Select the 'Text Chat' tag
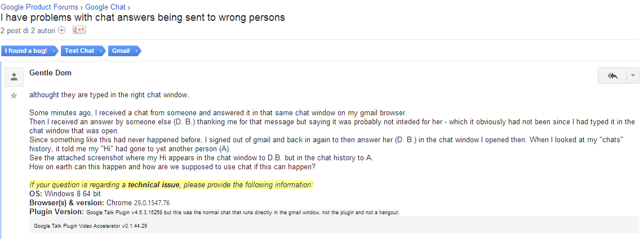Image resolution: width=644 pixels, height=239 pixels. click(x=79, y=51)
